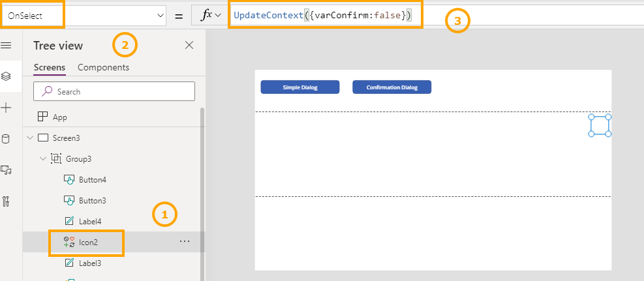Collapse the Screen3 tree node
644x281 pixels.
[29, 138]
